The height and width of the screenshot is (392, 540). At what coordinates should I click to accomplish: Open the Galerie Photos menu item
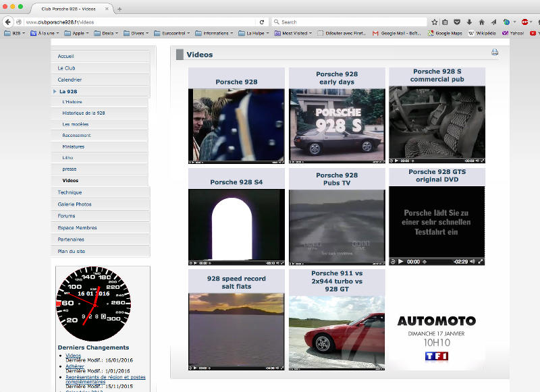[74, 204]
